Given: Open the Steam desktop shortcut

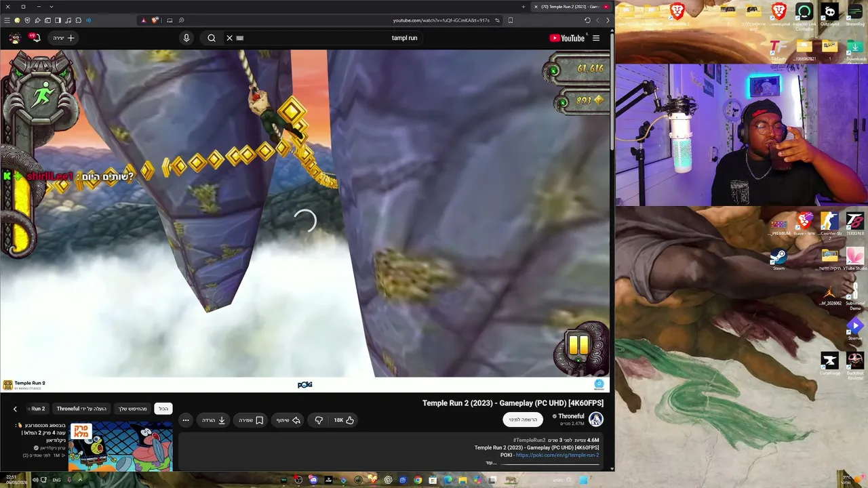Looking at the screenshot, I should point(778,260).
